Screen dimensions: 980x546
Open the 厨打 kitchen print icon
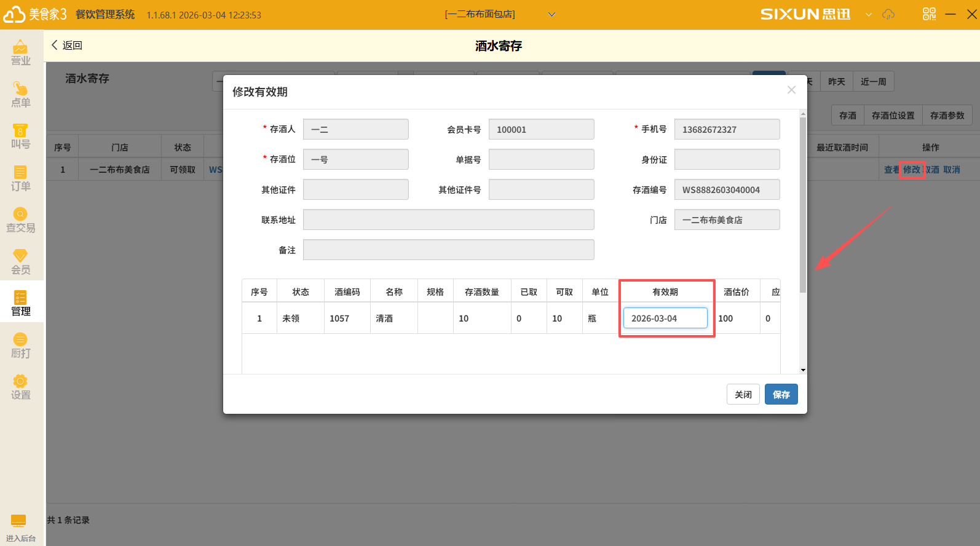20,345
